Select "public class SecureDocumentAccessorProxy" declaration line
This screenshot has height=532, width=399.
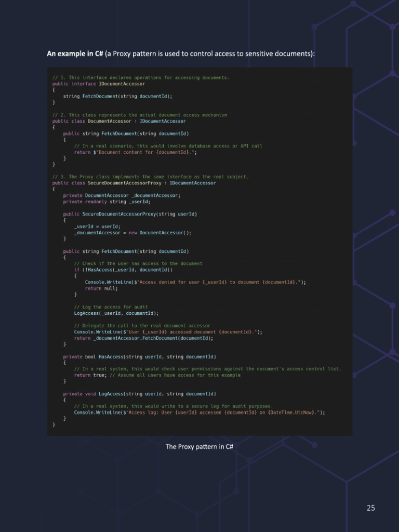pos(134,183)
